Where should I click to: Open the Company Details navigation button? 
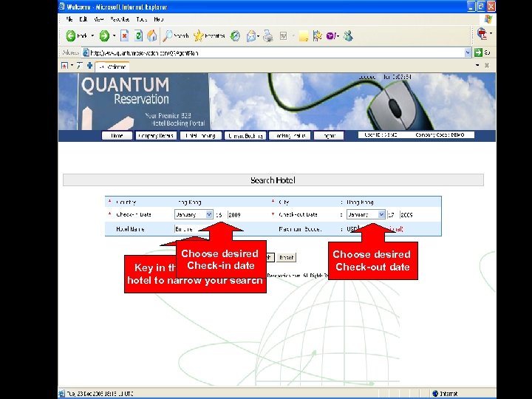point(156,136)
